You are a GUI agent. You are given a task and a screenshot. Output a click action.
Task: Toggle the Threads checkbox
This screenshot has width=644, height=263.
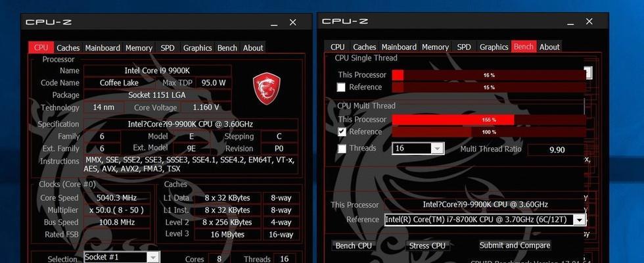pos(342,149)
